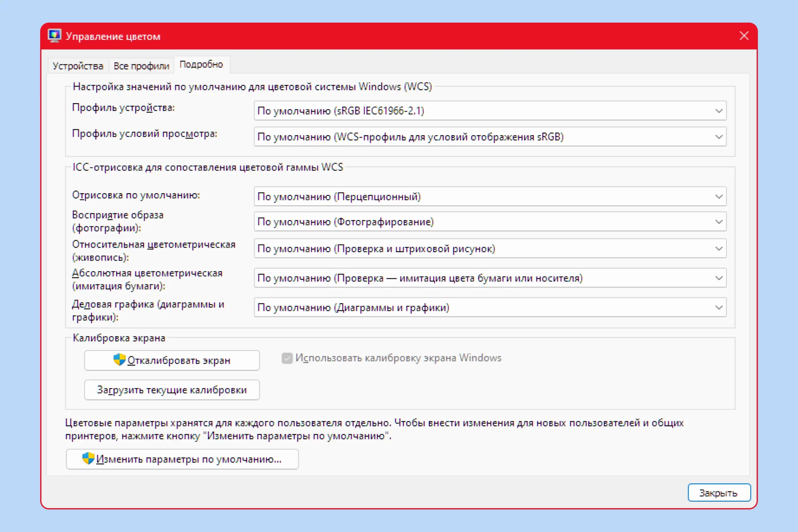Click the Color Management window icon
Image resolution: width=798 pixels, height=532 pixels.
click(54, 36)
